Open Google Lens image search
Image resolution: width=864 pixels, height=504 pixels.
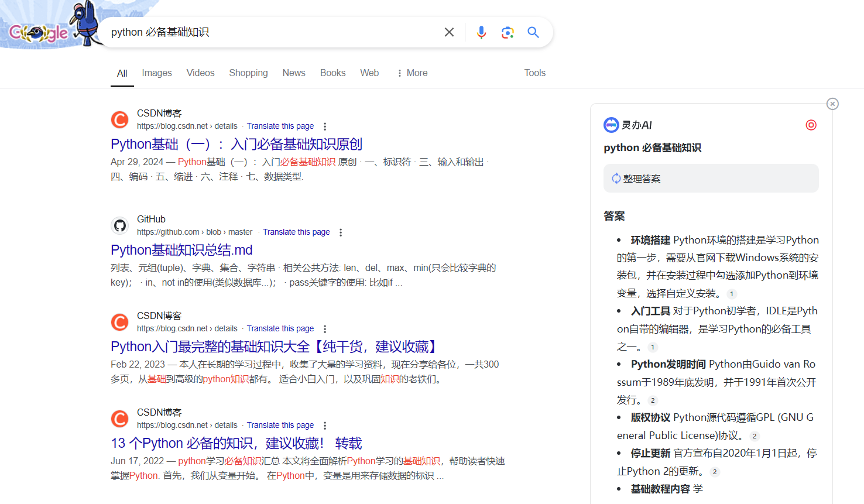tap(508, 32)
